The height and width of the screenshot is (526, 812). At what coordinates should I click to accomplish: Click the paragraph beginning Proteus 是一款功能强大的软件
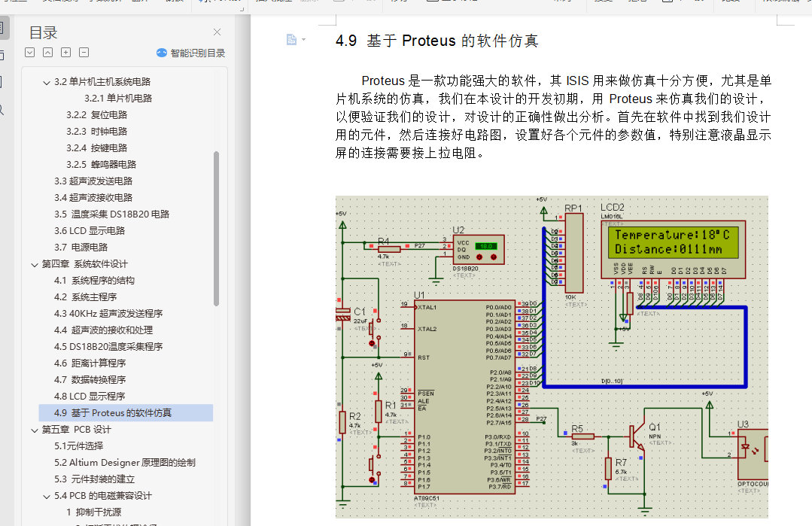(x=554, y=117)
